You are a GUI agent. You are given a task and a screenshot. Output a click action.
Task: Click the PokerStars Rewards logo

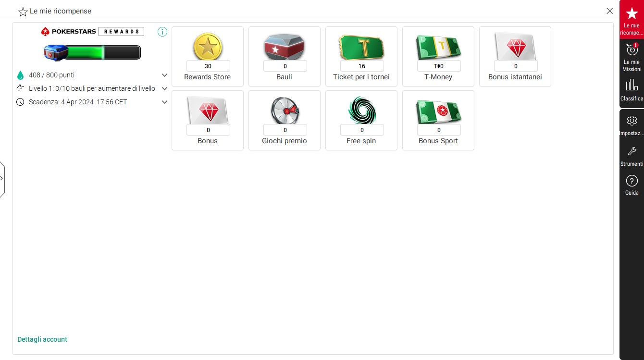[92, 32]
